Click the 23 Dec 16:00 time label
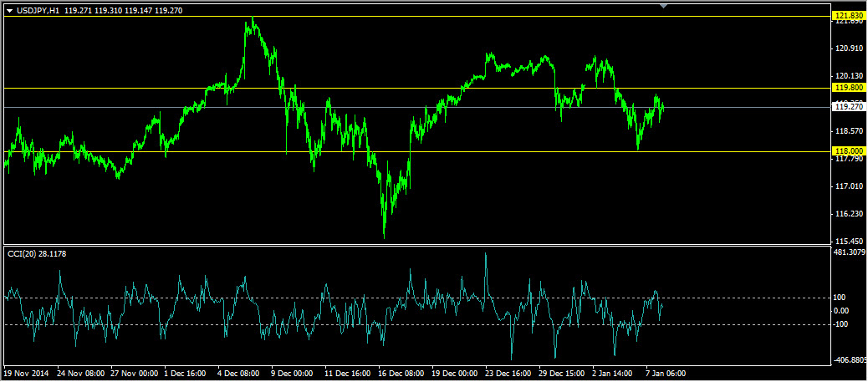 click(x=509, y=374)
